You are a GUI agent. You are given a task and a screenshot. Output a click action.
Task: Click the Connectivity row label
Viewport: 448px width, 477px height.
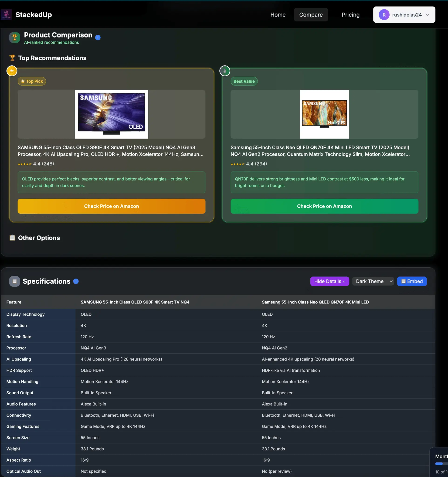[19, 415]
